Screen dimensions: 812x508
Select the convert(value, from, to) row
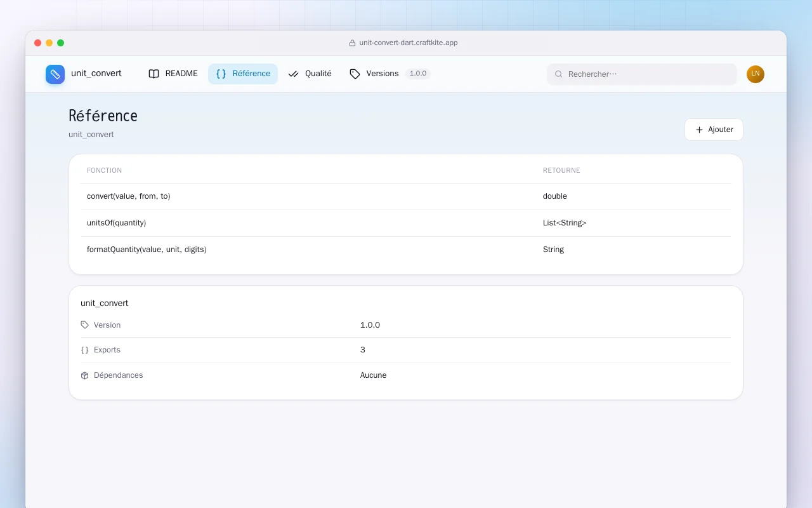[406, 196]
